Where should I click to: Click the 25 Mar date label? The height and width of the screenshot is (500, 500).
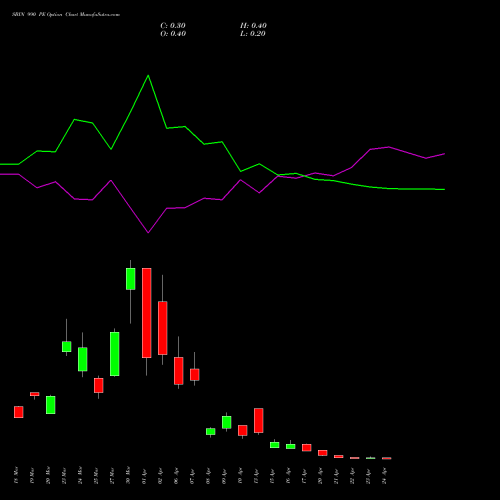(96, 475)
